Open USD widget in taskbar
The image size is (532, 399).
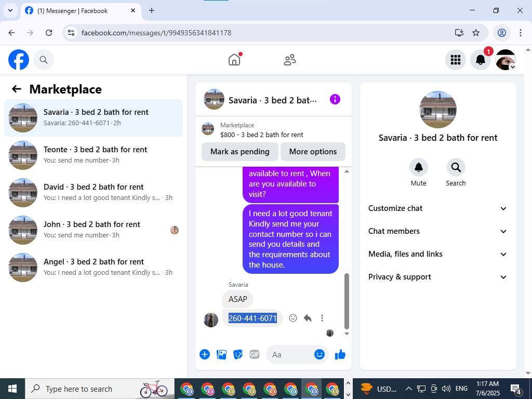(x=378, y=389)
